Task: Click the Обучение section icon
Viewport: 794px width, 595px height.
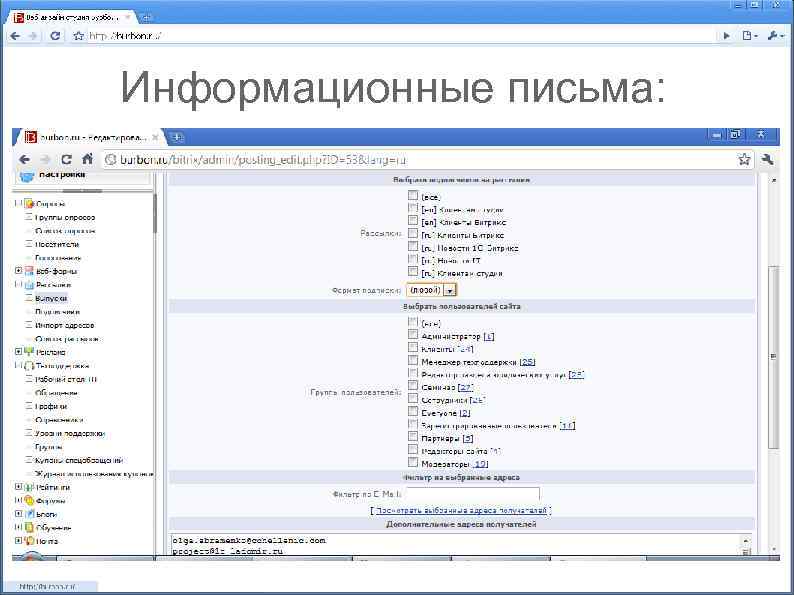Action: pos(29,528)
